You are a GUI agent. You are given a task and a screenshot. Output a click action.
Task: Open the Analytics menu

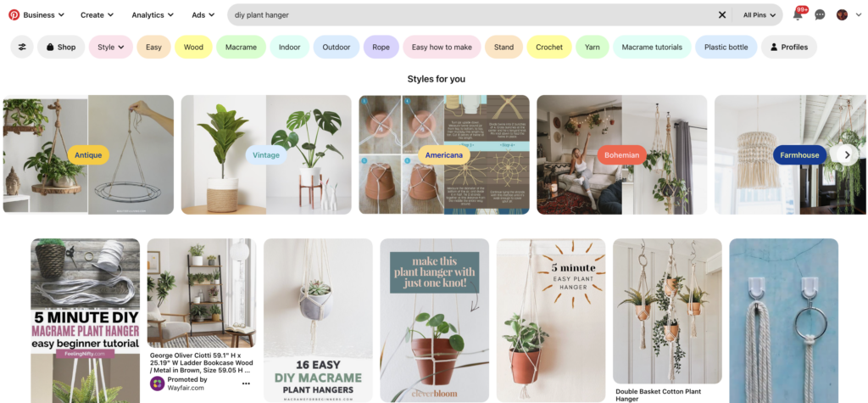153,15
